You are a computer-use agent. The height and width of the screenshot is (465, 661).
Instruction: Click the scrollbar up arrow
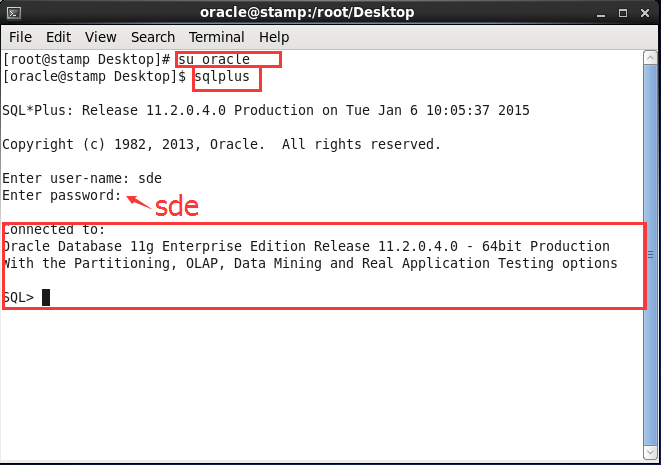[x=650, y=58]
